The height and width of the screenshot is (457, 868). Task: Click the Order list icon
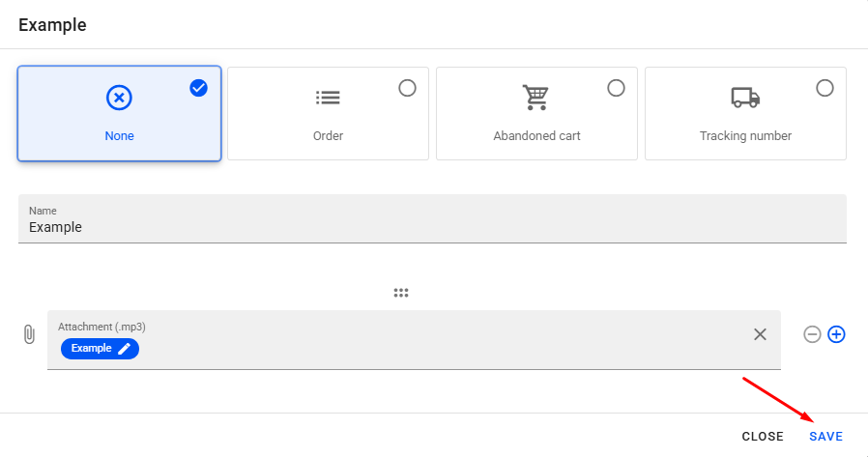pyautogui.click(x=328, y=98)
